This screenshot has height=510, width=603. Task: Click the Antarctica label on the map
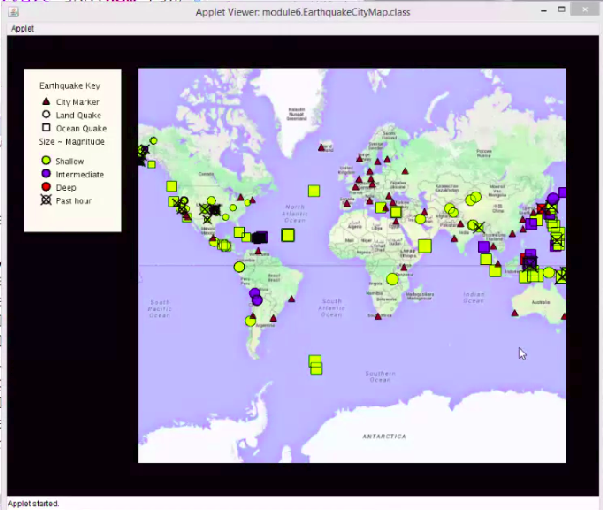click(x=384, y=436)
